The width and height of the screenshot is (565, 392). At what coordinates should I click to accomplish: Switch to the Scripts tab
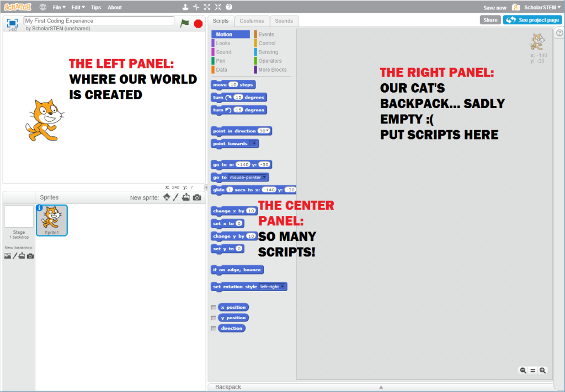(x=221, y=21)
